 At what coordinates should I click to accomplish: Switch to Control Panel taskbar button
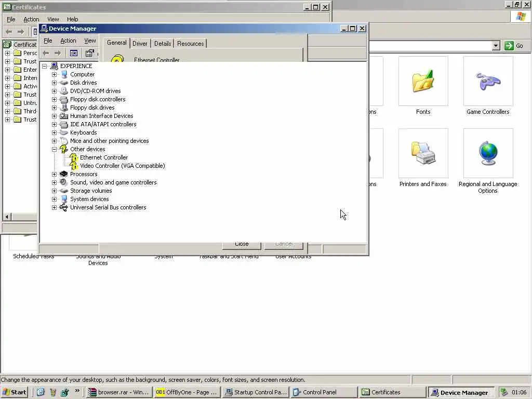(x=324, y=392)
